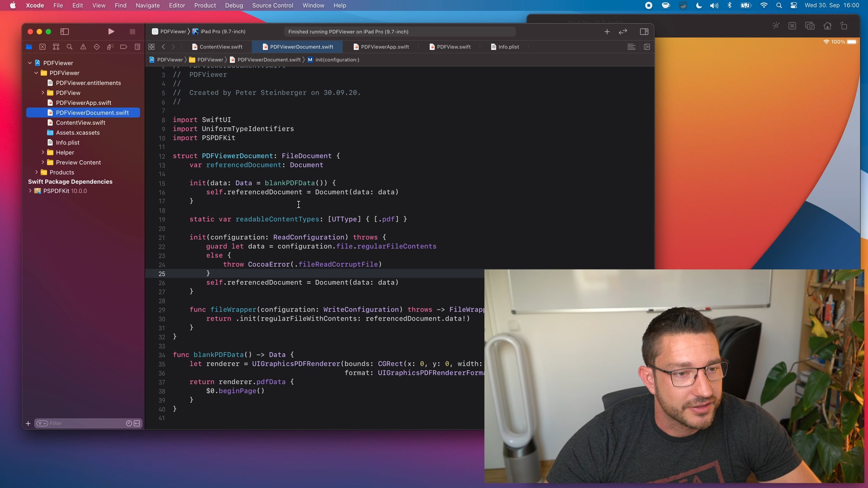Switch to the Source Control navigator icon

42,47
